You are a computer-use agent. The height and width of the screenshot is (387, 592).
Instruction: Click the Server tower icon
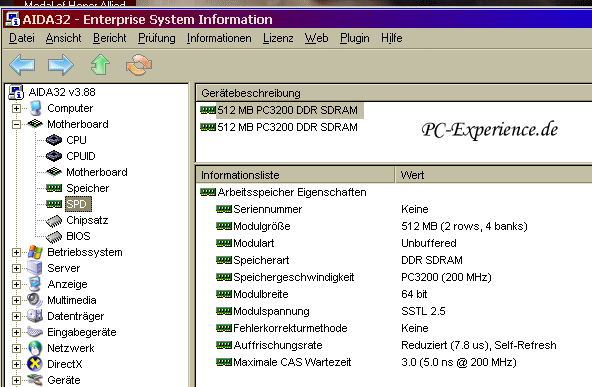[x=35, y=268]
